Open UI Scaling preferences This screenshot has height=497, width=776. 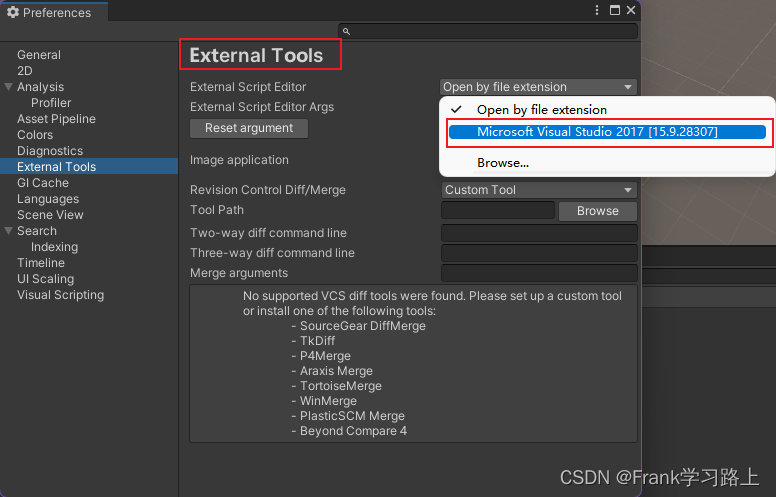tap(46, 279)
